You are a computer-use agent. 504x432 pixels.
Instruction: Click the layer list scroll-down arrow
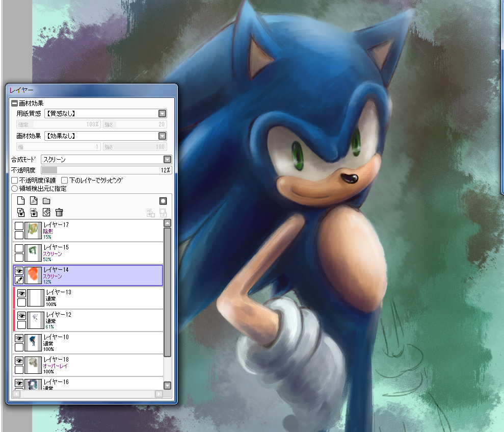(x=167, y=385)
